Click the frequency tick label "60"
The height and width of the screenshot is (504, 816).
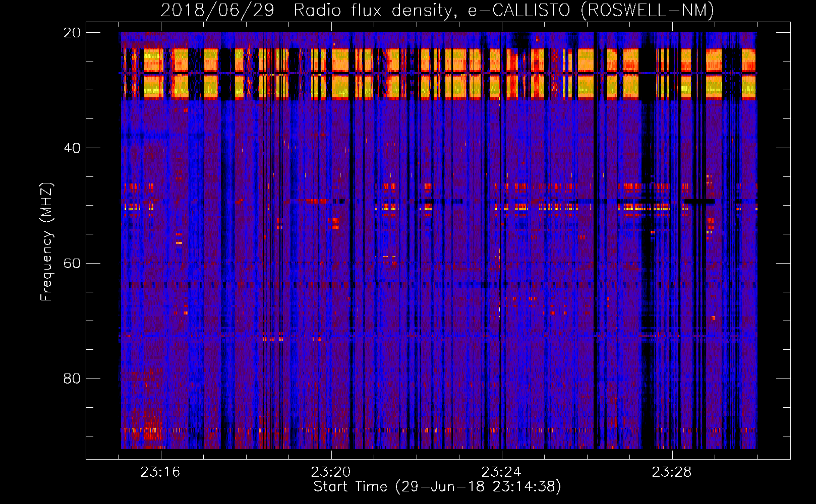click(72, 263)
